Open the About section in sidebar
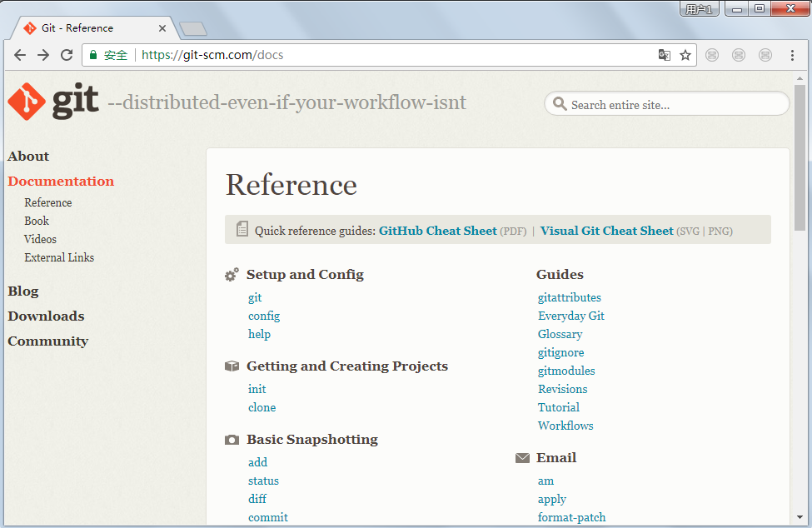812x528 pixels. coord(28,156)
